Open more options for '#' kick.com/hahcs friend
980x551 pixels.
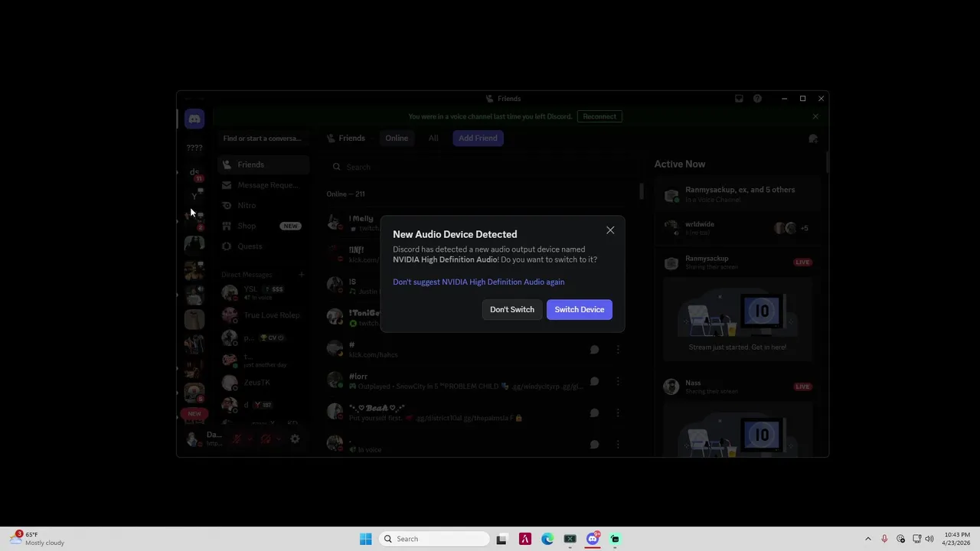pos(618,350)
